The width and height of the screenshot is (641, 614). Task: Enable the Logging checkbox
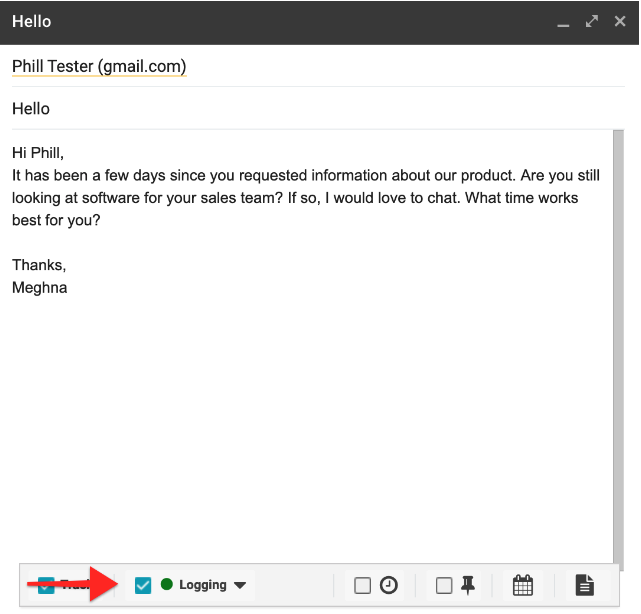[143, 585]
